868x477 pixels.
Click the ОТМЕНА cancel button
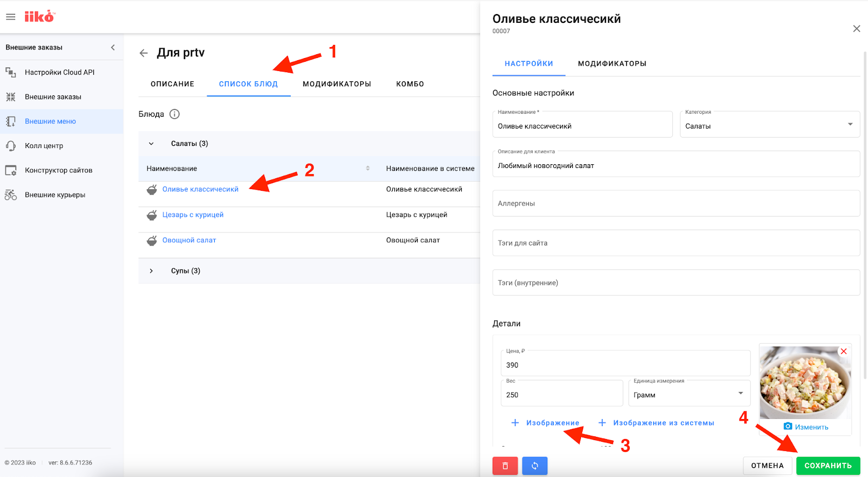point(767,466)
